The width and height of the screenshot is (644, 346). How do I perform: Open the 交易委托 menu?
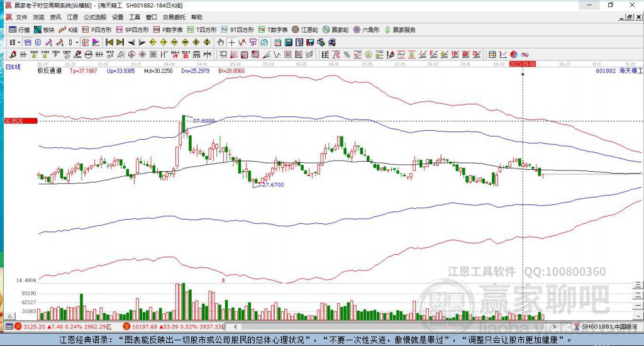(174, 17)
